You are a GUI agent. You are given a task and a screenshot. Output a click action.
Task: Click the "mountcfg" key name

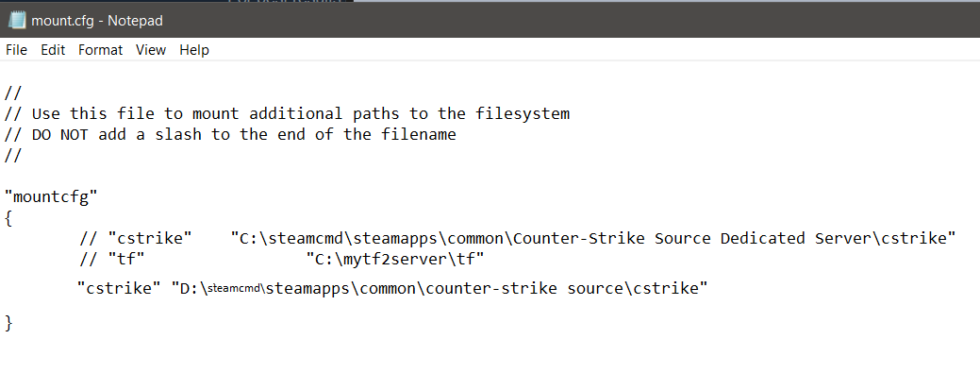click(51, 196)
